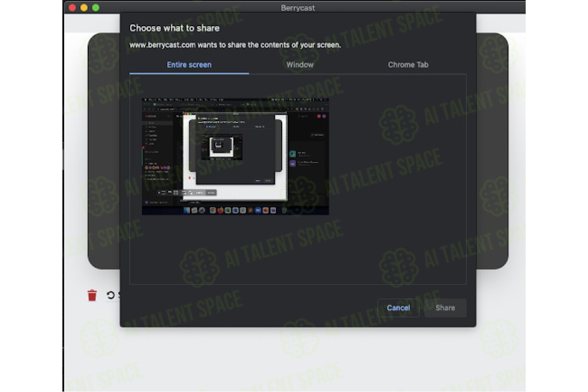This screenshot has width=588, height=392.
Task: Click the Share button
Action: pos(445,308)
